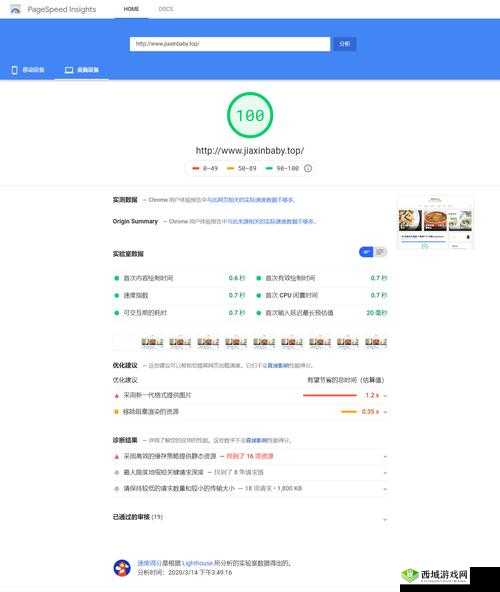Open the 速度得分 link in footer

click(x=149, y=563)
